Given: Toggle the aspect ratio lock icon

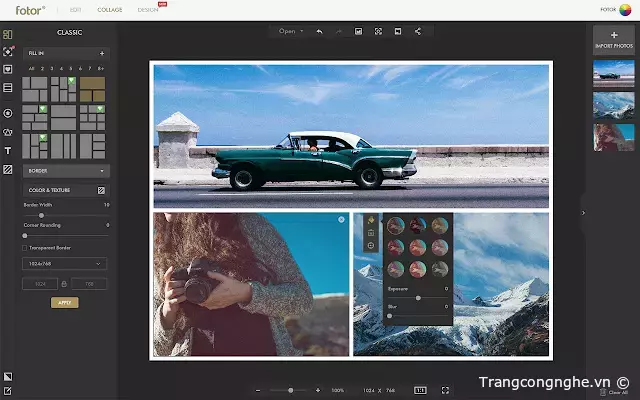Looking at the screenshot, I should point(64,284).
